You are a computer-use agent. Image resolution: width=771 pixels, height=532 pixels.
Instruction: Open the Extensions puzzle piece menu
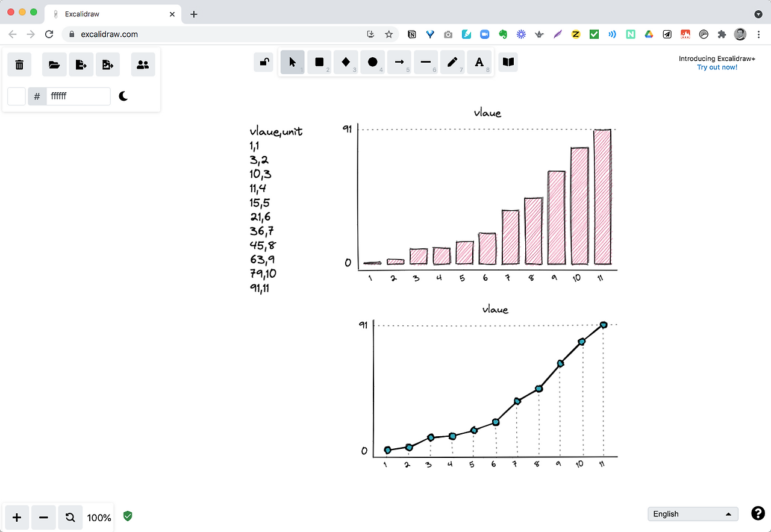point(722,34)
